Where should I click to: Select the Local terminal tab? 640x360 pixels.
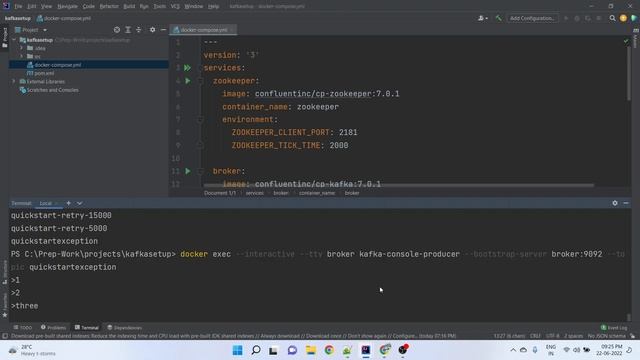[46, 203]
